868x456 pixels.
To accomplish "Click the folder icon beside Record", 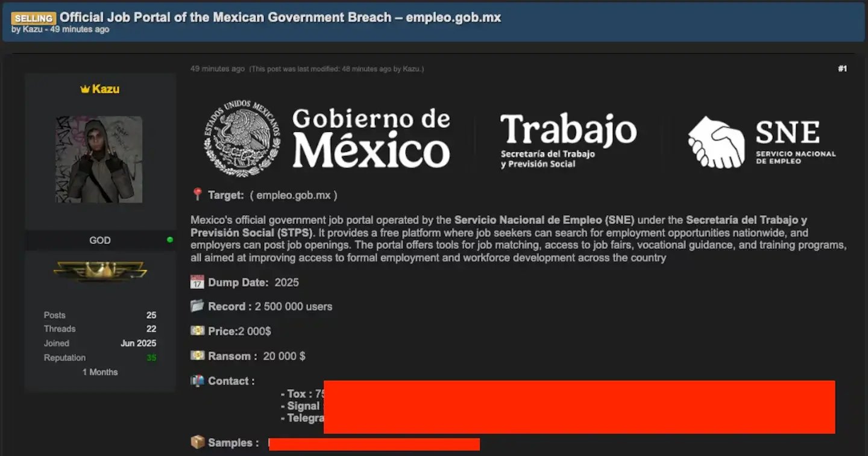I will tap(197, 306).
